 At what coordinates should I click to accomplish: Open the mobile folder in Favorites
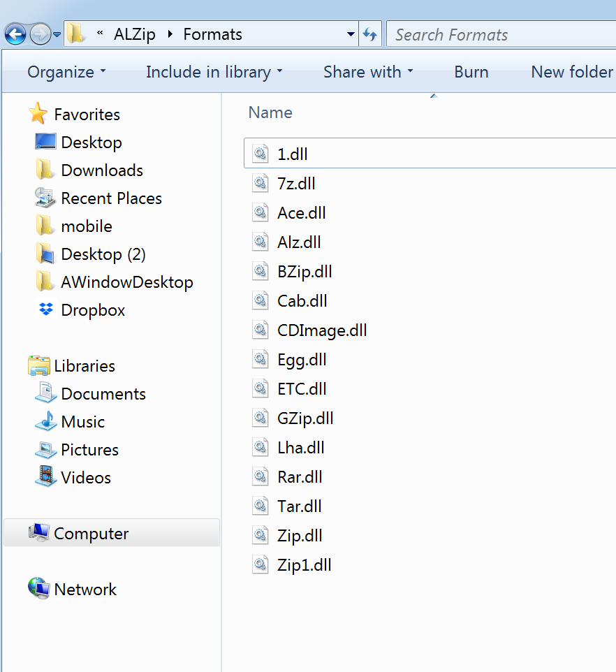(x=87, y=226)
